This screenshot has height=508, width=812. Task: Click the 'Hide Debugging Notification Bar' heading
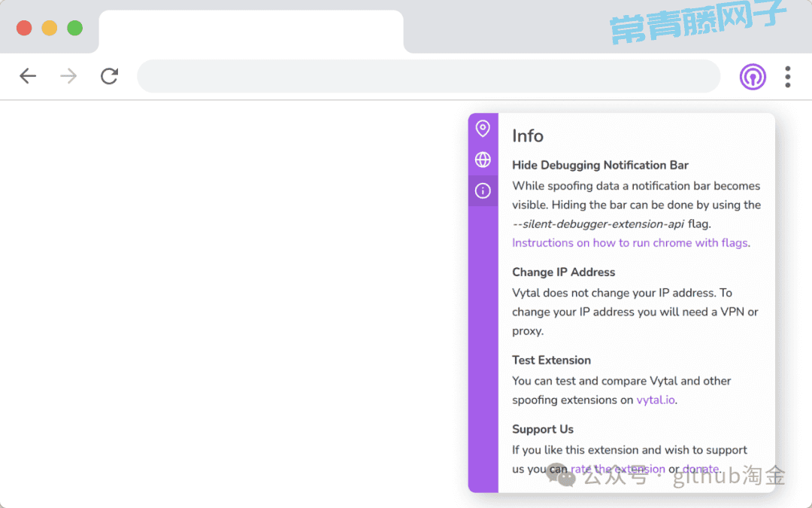600,165
